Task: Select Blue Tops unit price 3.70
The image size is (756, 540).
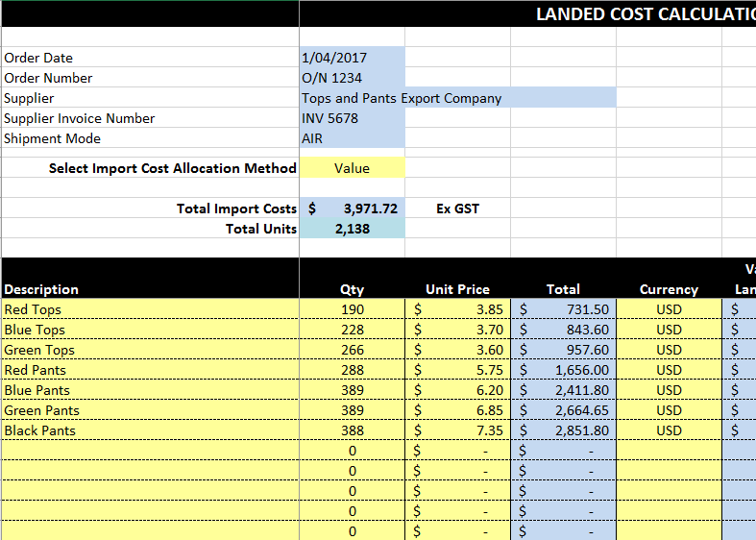Action: (457, 330)
